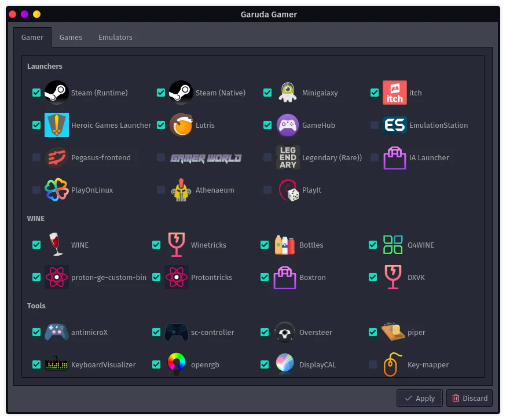The width and height of the screenshot is (506, 420).
Task: Click the Key-mapper mouse icon
Action: click(x=392, y=364)
